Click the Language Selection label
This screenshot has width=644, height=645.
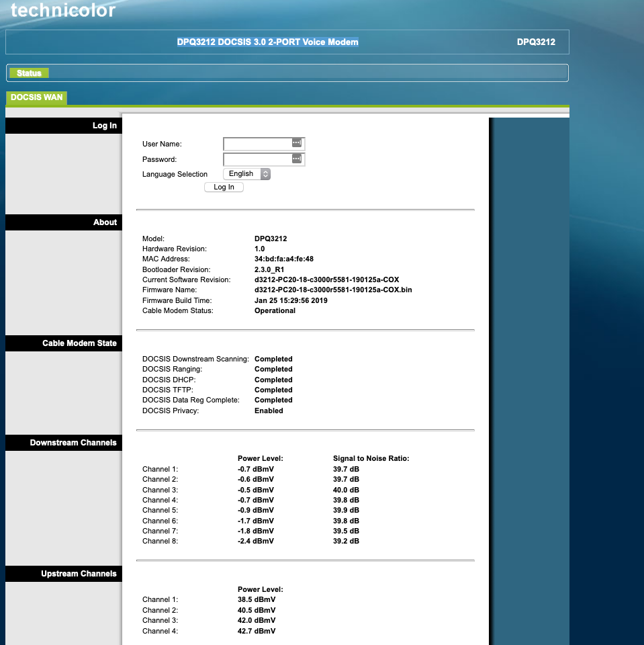point(175,174)
